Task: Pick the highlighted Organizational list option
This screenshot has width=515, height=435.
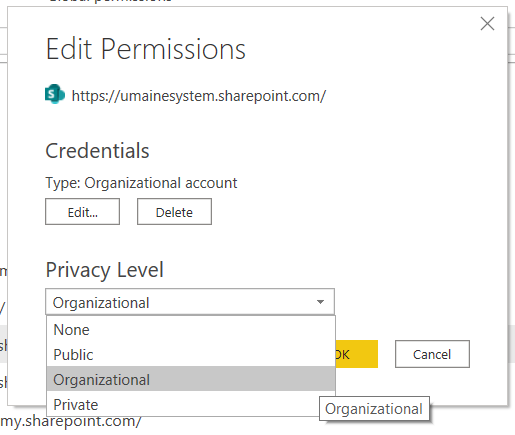Action: (191, 379)
